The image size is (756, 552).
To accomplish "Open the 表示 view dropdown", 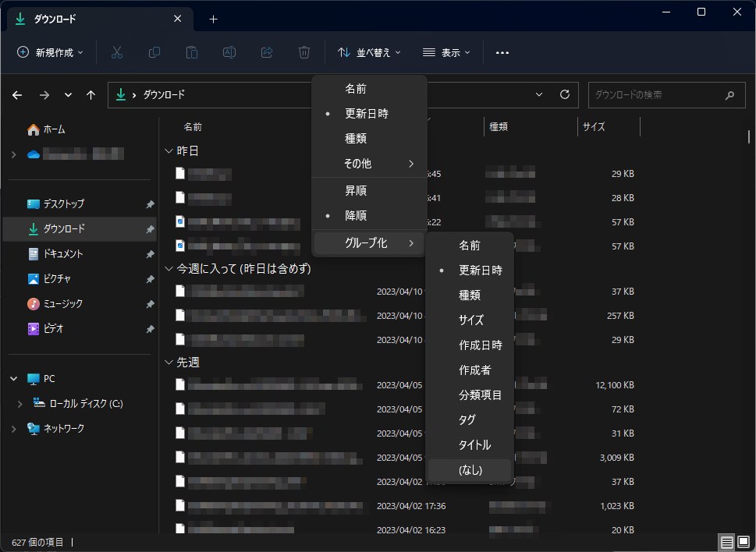I will click(447, 52).
